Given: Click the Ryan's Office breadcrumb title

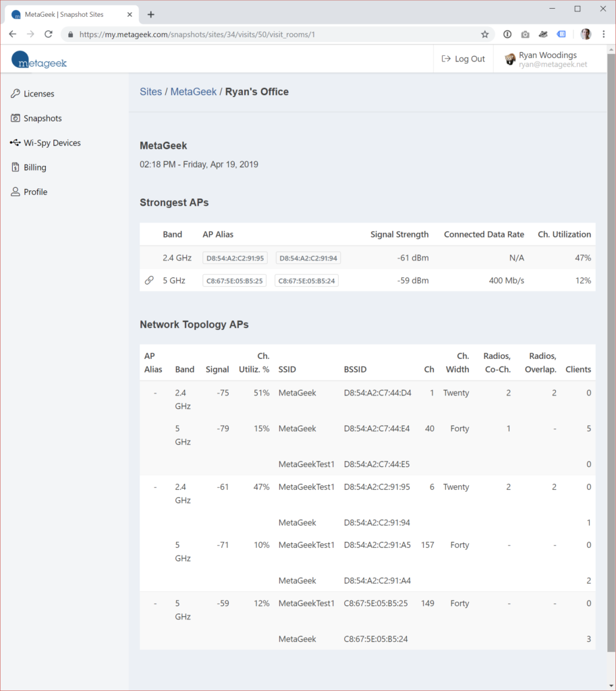Looking at the screenshot, I should click(257, 92).
